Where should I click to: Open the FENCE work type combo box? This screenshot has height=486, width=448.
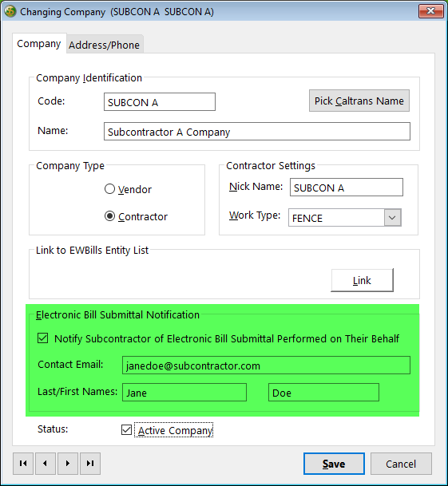(345, 218)
